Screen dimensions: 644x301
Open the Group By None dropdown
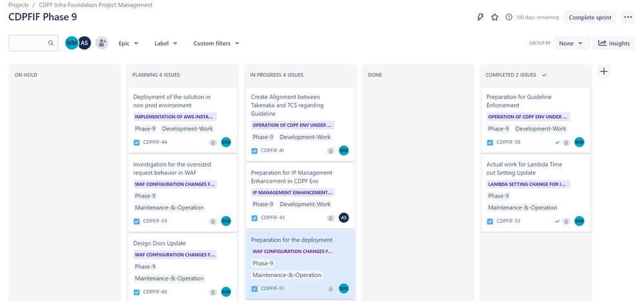pos(572,43)
